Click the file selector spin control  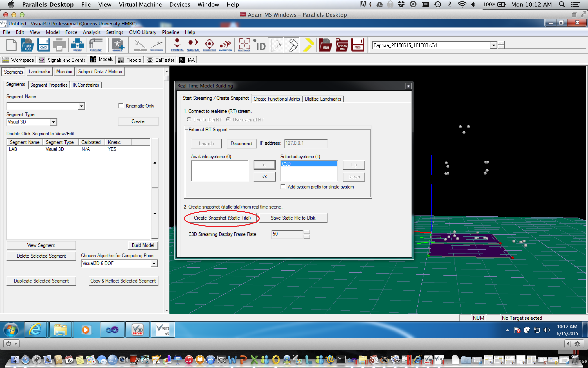tap(501, 45)
